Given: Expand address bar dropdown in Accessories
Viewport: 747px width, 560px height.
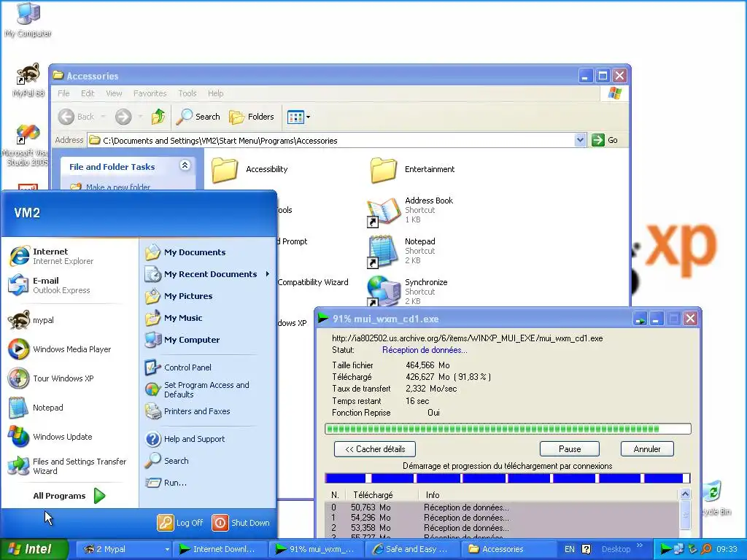Looking at the screenshot, I should (580, 140).
